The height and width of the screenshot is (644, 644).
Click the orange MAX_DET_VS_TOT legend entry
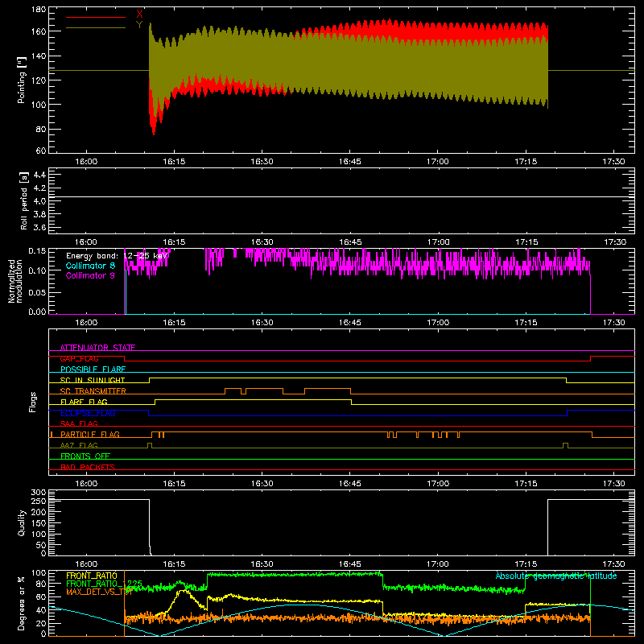pos(99,592)
